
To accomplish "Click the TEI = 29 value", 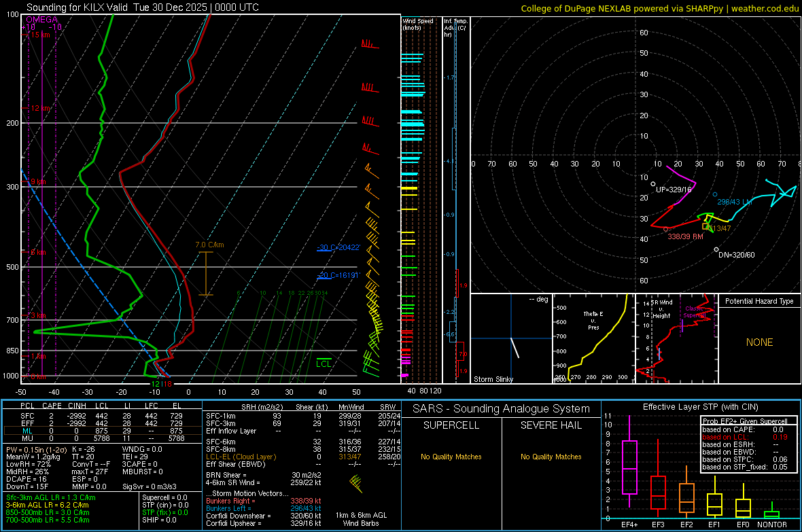I will tap(135, 457).
